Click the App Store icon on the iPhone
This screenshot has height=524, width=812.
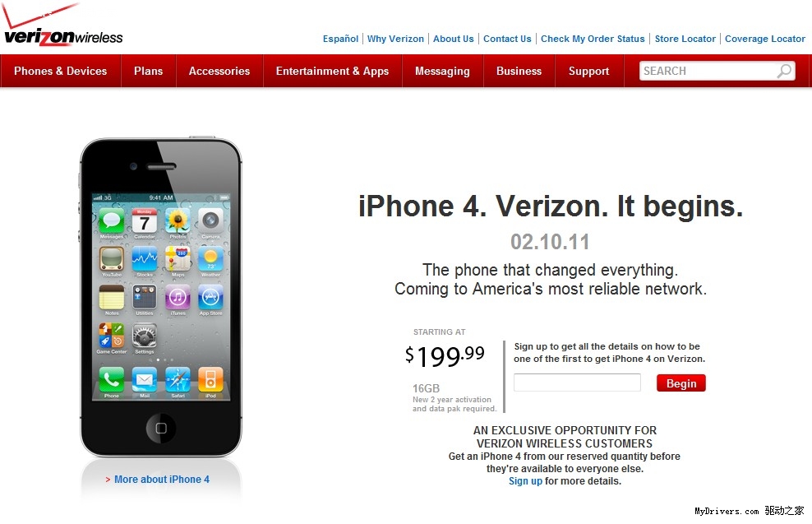click(x=210, y=298)
